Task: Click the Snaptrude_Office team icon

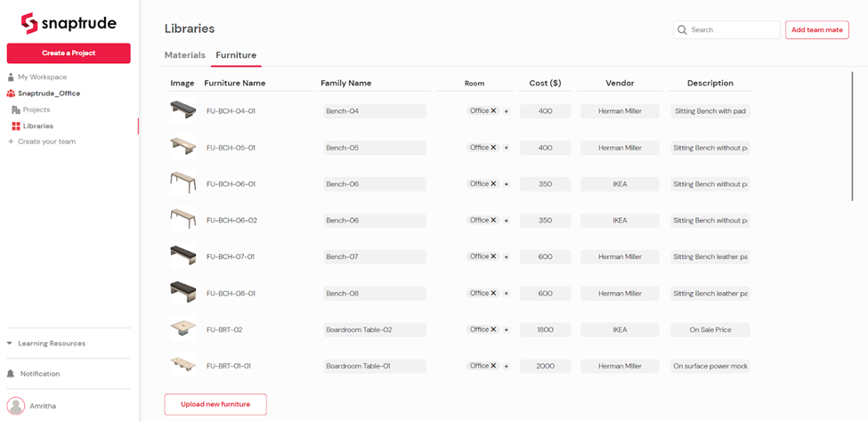Action: pos(11,93)
